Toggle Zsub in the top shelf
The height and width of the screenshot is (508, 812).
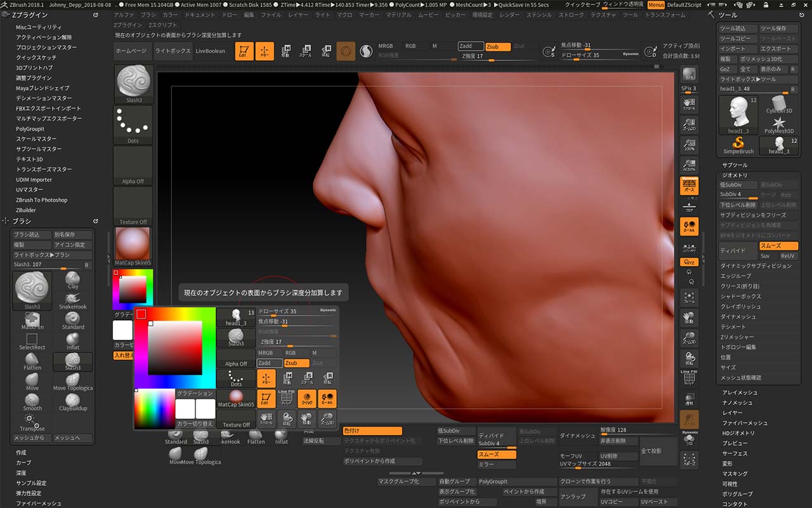pos(498,46)
